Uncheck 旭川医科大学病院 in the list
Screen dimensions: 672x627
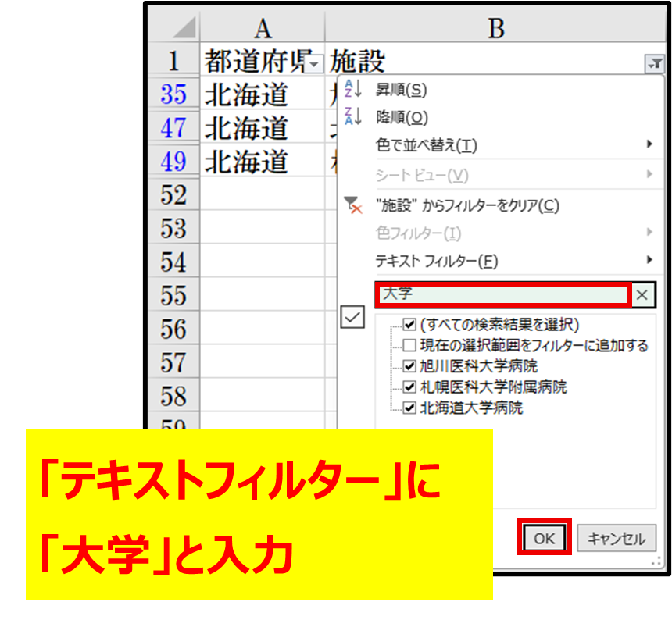tap(409, 365)
